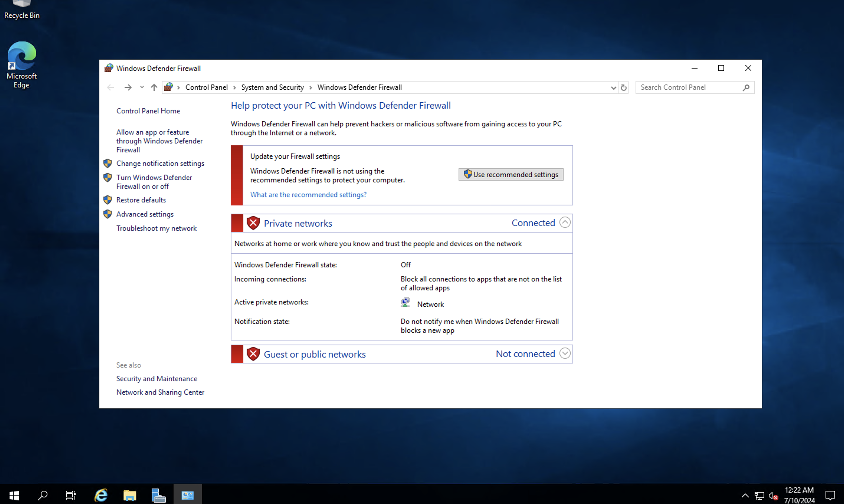Image resolution: width=844 pixels, height=504 pixels.
Task: Open the "What are the recommended settings?" link
Action: pyautogui.click(x=308, y=194)
